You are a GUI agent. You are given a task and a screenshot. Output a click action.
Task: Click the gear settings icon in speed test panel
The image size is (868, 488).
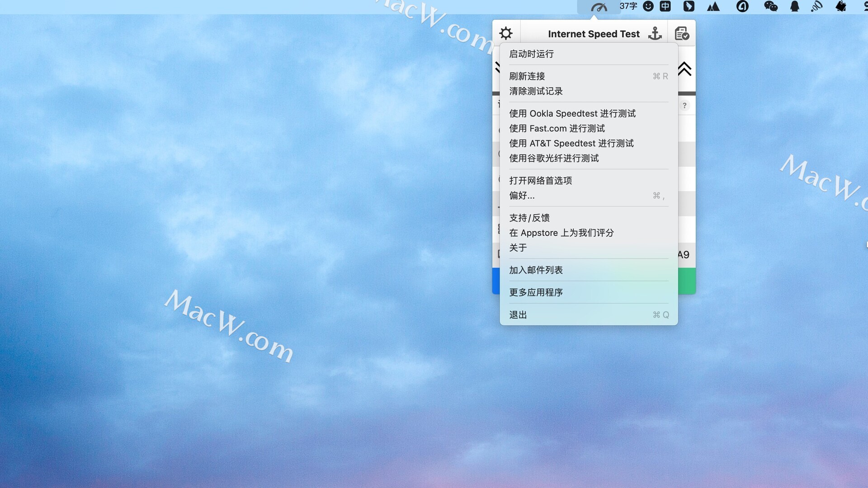tap(506, 33)
